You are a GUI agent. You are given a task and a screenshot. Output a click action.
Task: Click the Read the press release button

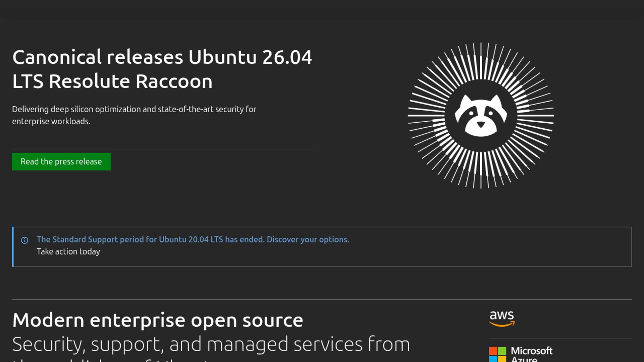61,162
